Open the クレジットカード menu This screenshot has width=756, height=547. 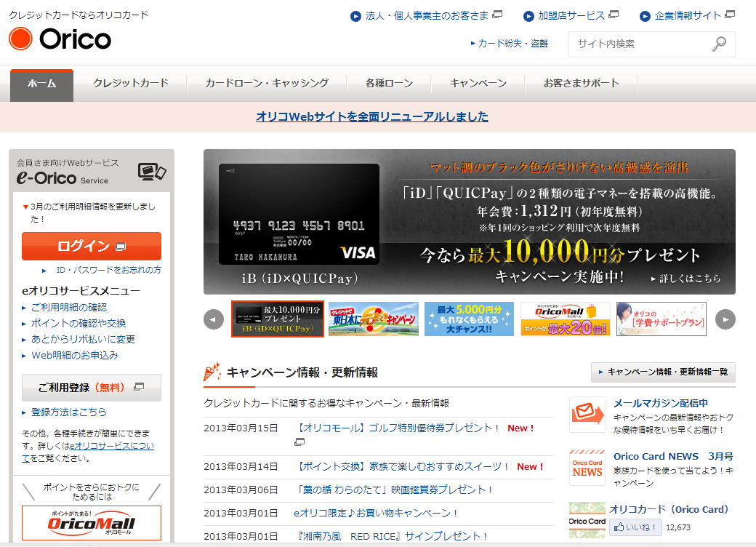[131, 84]
